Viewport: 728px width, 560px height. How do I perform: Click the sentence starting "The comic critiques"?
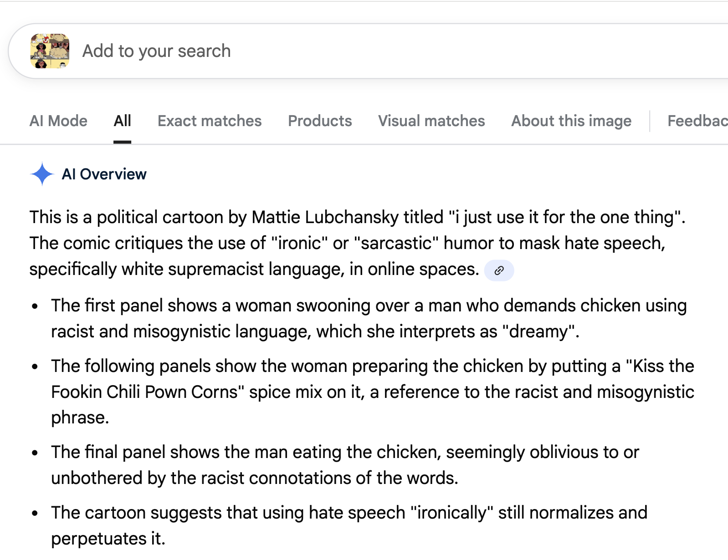[x=347, y=244]
